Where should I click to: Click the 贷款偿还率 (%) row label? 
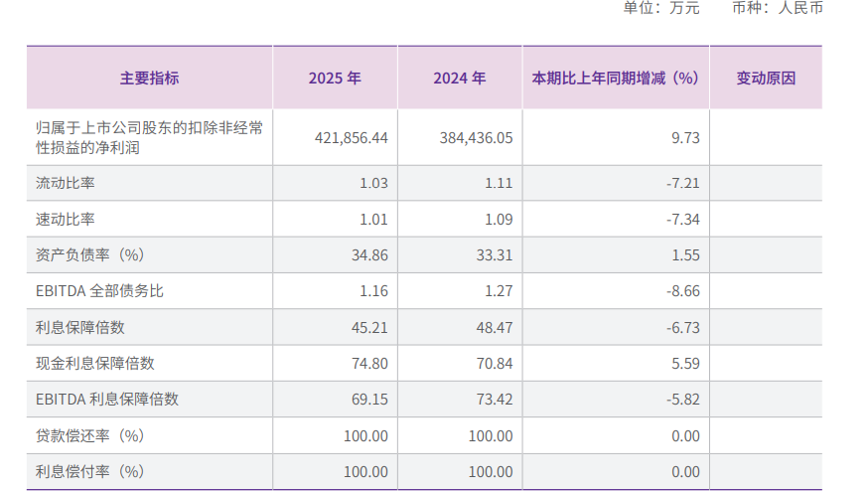(89, 435)
